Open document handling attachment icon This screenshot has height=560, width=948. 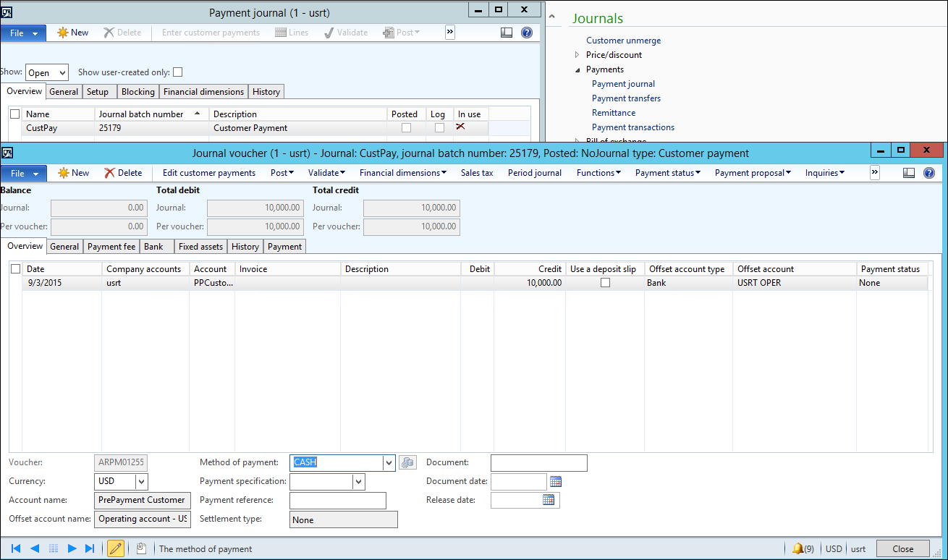click(x=141, y=548)
